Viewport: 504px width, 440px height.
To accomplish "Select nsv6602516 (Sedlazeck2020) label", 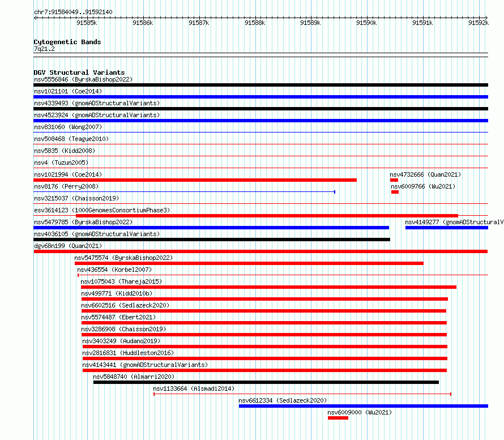I will tap(125, 305).
